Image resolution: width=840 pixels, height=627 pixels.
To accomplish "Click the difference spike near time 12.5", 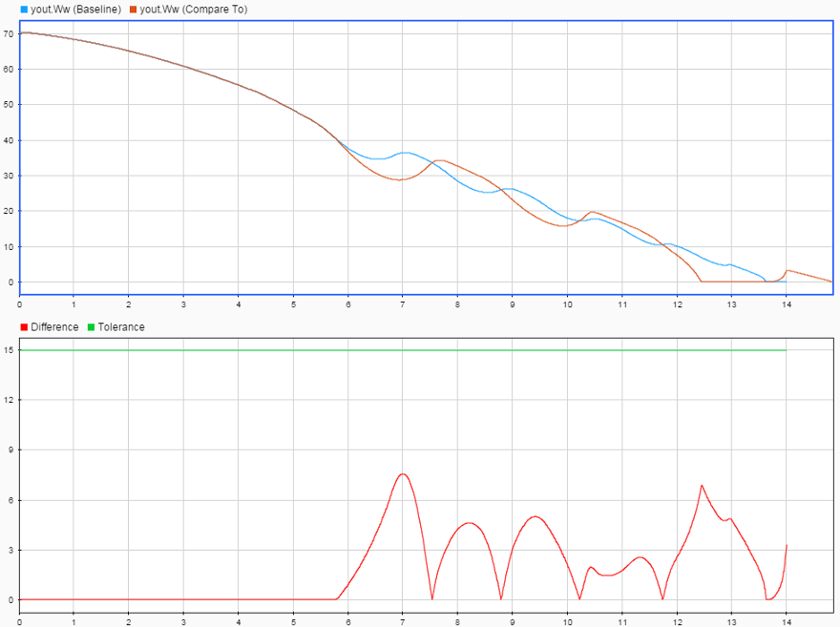I will [702, 486].
